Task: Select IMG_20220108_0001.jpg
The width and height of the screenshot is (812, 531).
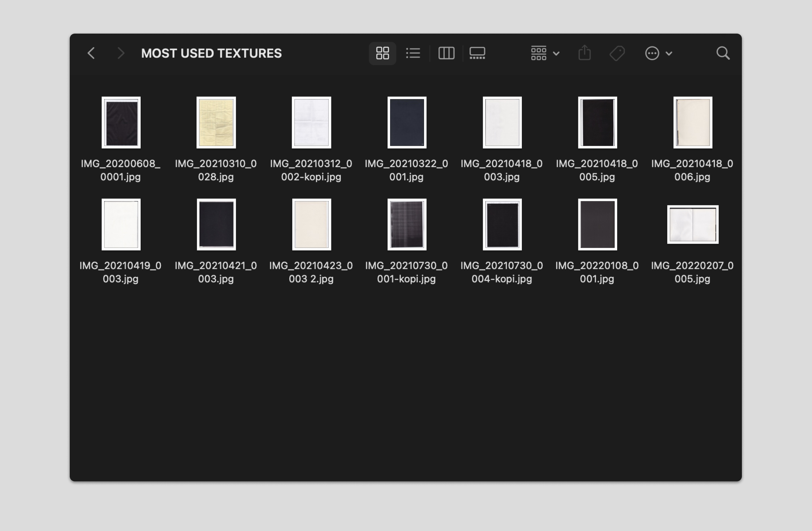Action: (x=597, y=225)
